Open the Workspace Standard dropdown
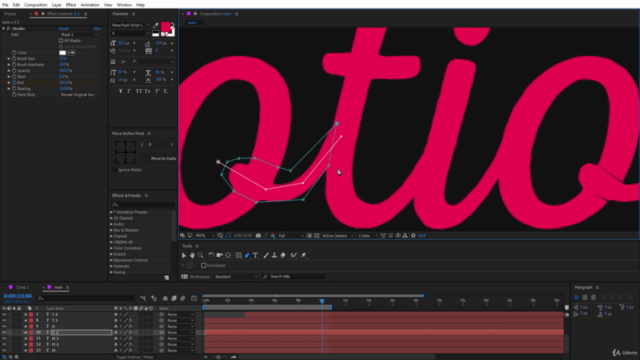Viewport: 640px width, 360px height. pyautogui.click(x=236, y=277)
